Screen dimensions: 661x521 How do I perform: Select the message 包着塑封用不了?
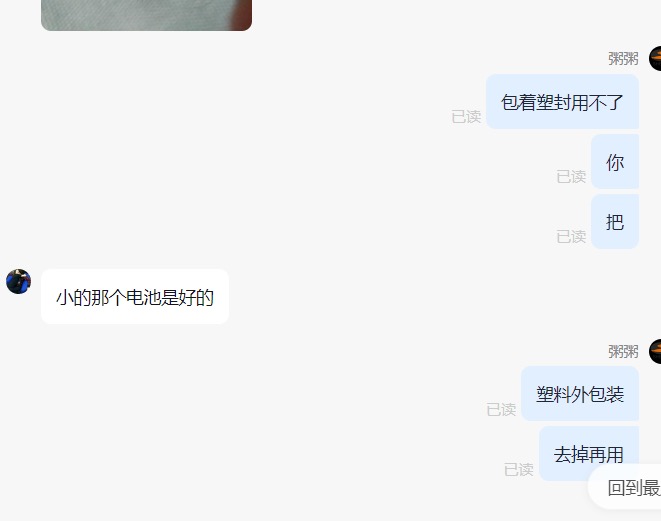562,102
